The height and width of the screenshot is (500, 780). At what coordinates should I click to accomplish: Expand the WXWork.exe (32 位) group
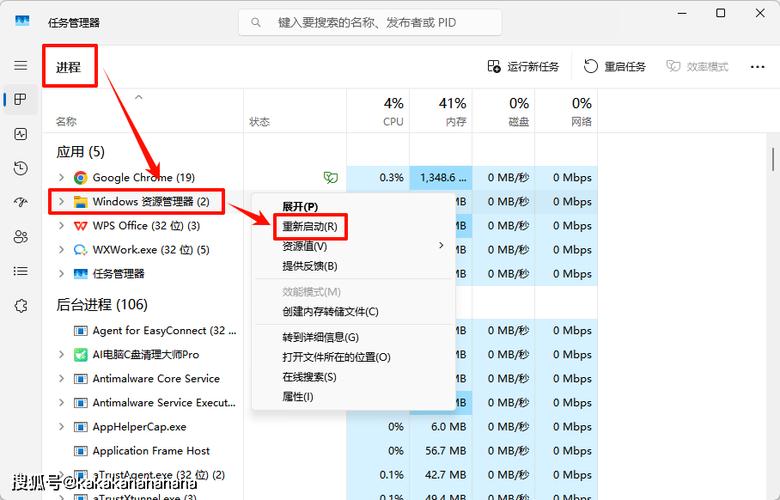pos(61,250)
